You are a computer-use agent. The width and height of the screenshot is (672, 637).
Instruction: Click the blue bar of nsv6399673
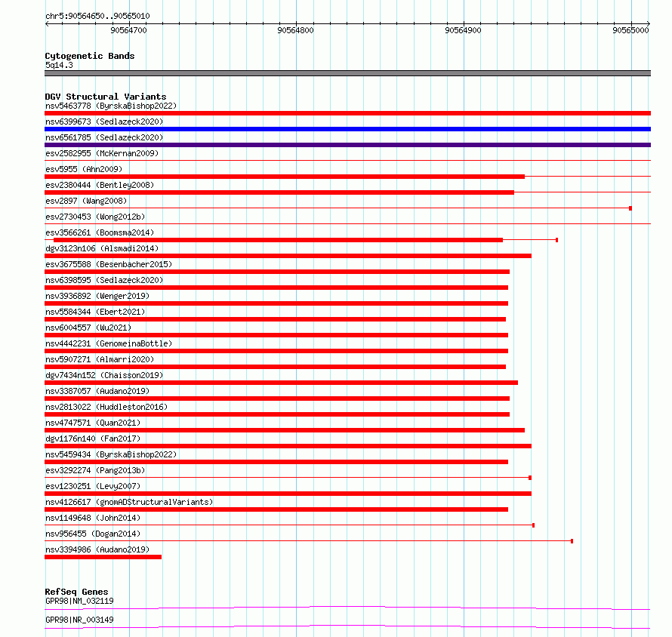coord(347,129)
